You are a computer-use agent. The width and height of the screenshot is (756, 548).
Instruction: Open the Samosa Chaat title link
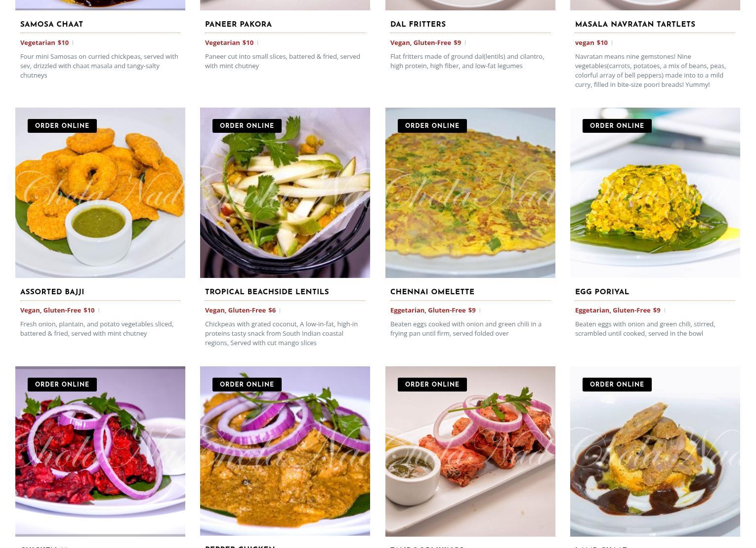[x=51, y=25]
